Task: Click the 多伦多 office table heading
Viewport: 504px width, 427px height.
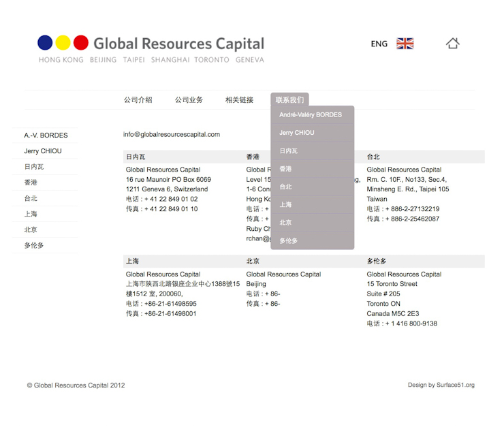Action: [377, 262]
